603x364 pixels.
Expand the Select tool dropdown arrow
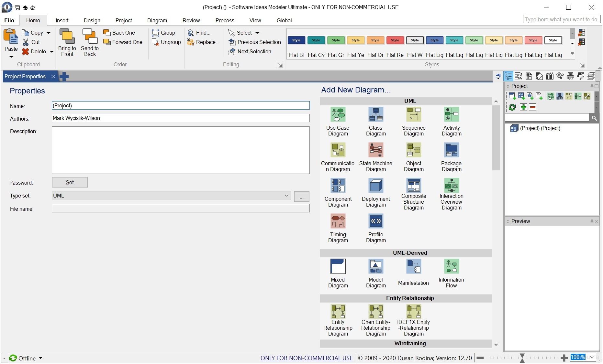pyautogui.click(x=257, y=33)
